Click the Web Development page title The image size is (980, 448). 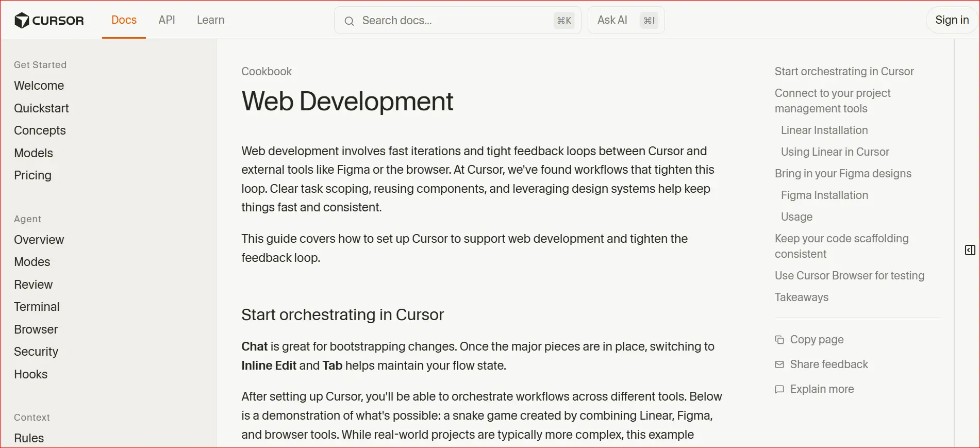pyautogui.click(x=347, y=101)
